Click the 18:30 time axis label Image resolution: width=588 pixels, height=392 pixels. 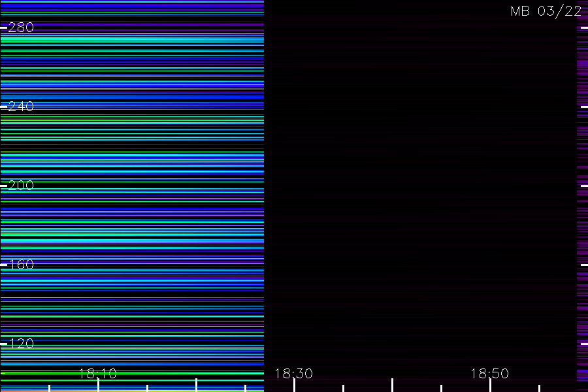[x=293, y=374]
